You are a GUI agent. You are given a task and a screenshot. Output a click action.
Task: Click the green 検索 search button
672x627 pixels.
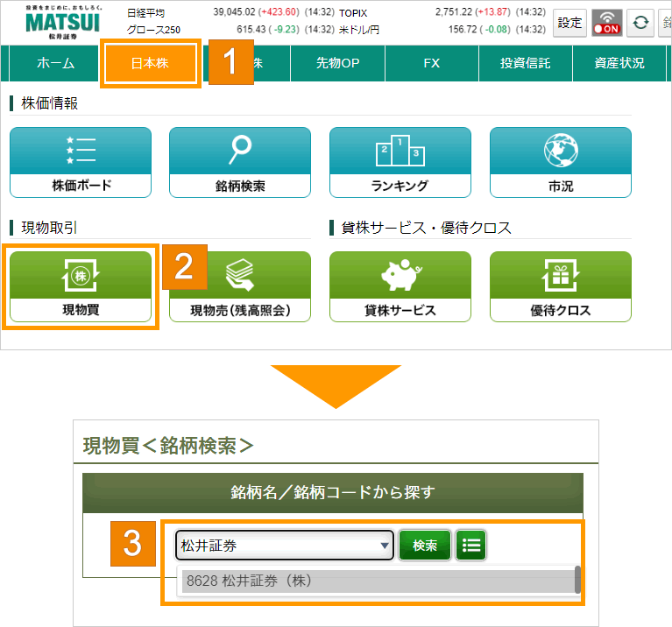[x=425, y=546]
